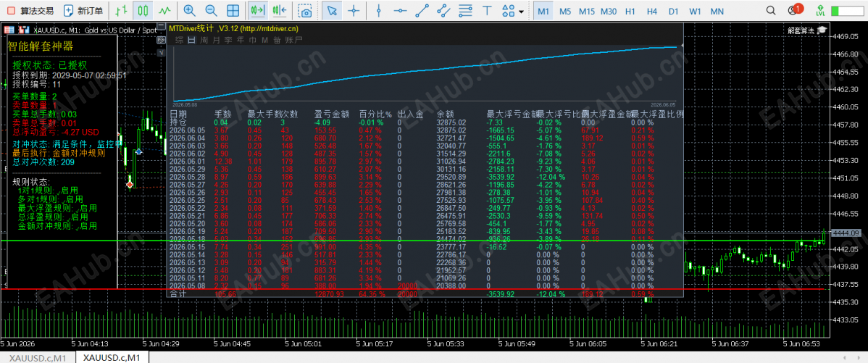The width and height of the screenshot is (868, 363).
Task: Open trade panel icon in chart corner
Action: pyautogui.click(x=9, y=30)
